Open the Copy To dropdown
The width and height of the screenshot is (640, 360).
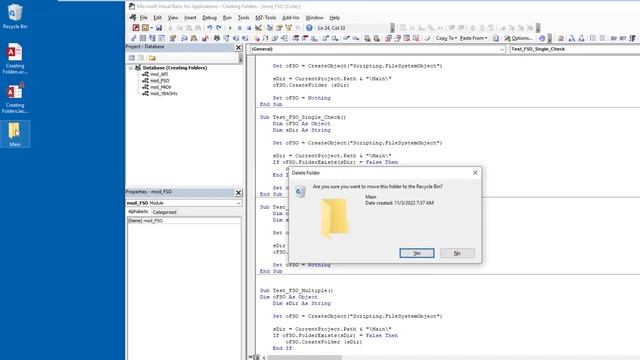446,38
